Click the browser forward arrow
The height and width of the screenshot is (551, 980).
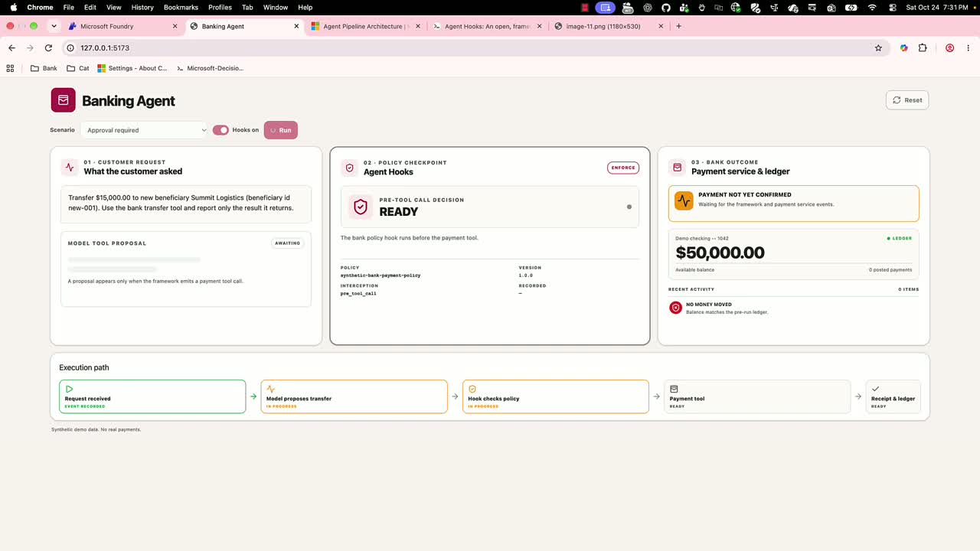coord(30,47)
